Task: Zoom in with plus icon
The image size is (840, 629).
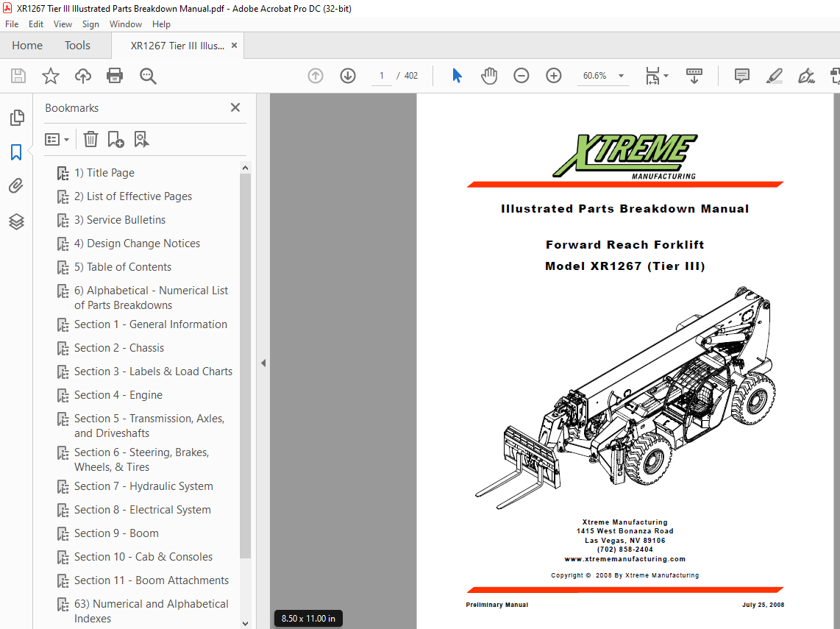Action: 553,76
